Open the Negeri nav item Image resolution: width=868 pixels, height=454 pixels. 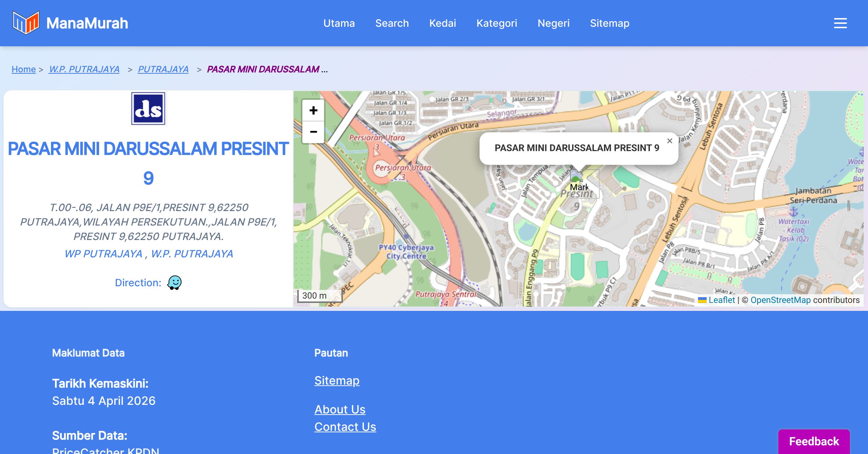tap(553, 23)
